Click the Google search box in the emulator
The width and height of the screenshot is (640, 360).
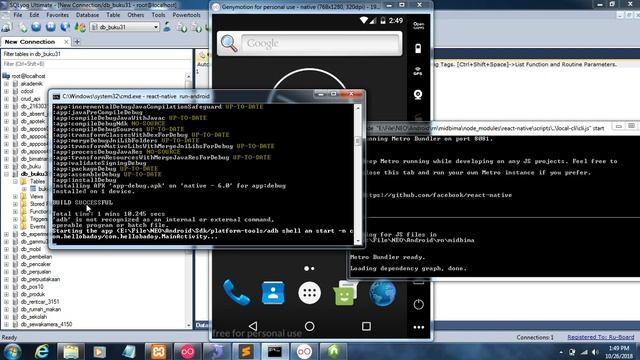[320, 43]
